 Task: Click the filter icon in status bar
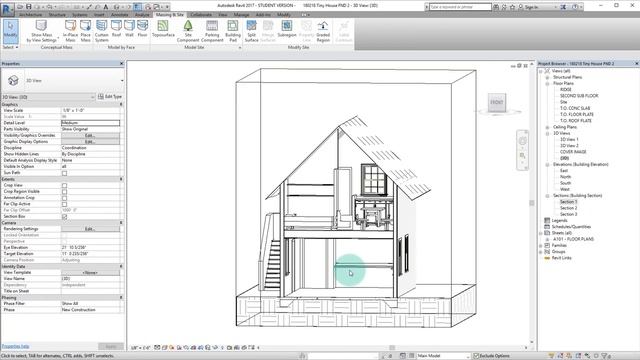[604, 356]
